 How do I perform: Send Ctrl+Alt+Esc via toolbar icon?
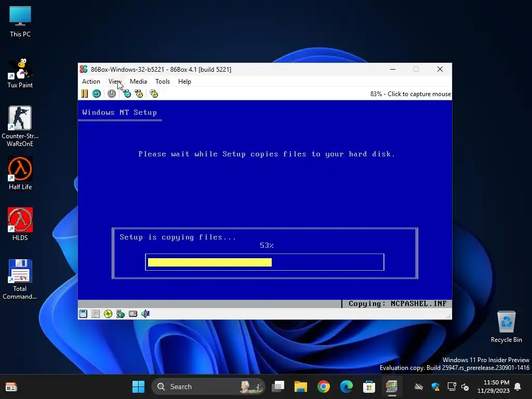point(139,94)
